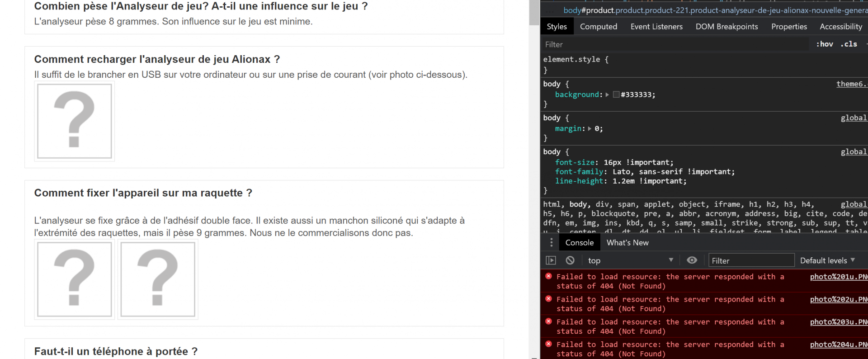Focus the Styles Filter input
Viewport: 868px width, 359px height.
675,44
